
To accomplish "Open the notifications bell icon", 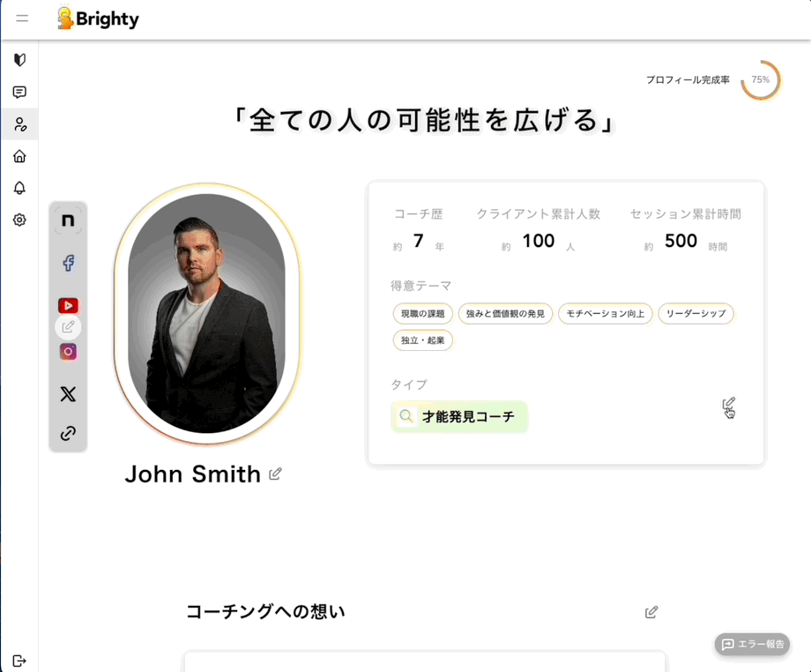I will pos(19,188).
